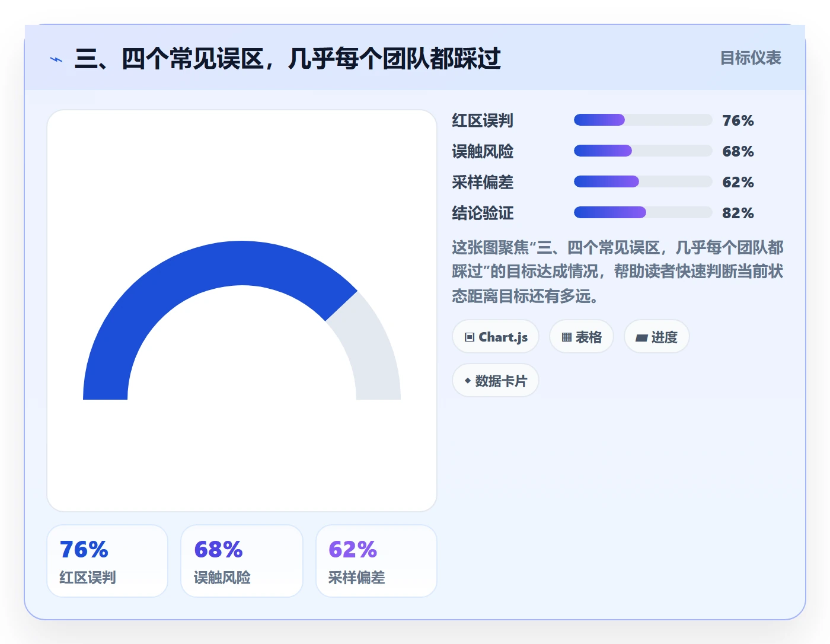Image resolution: width=830 pixels, height=644 pixels.
Task: Click the 误触风险 label in the progress list
Action: (x=483, y=151)
